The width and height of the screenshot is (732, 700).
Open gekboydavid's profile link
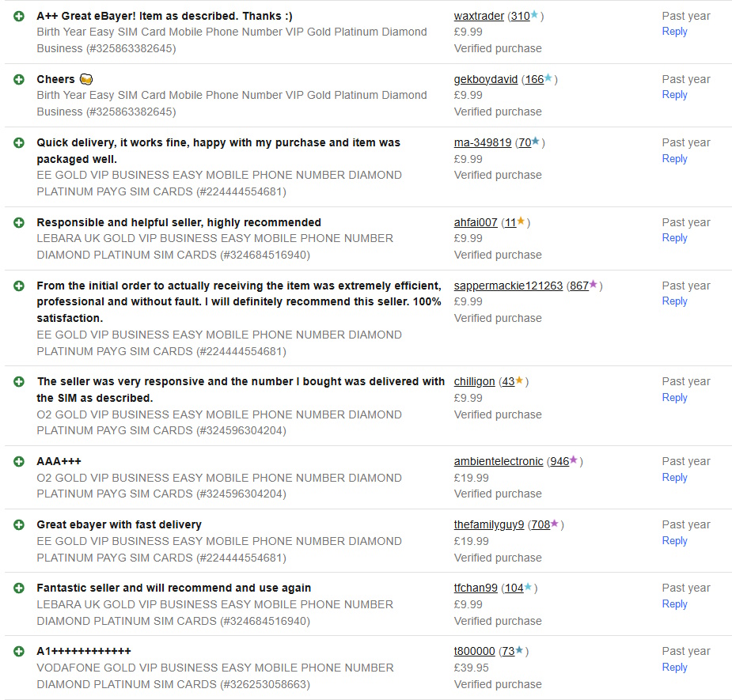click(486, 79)
